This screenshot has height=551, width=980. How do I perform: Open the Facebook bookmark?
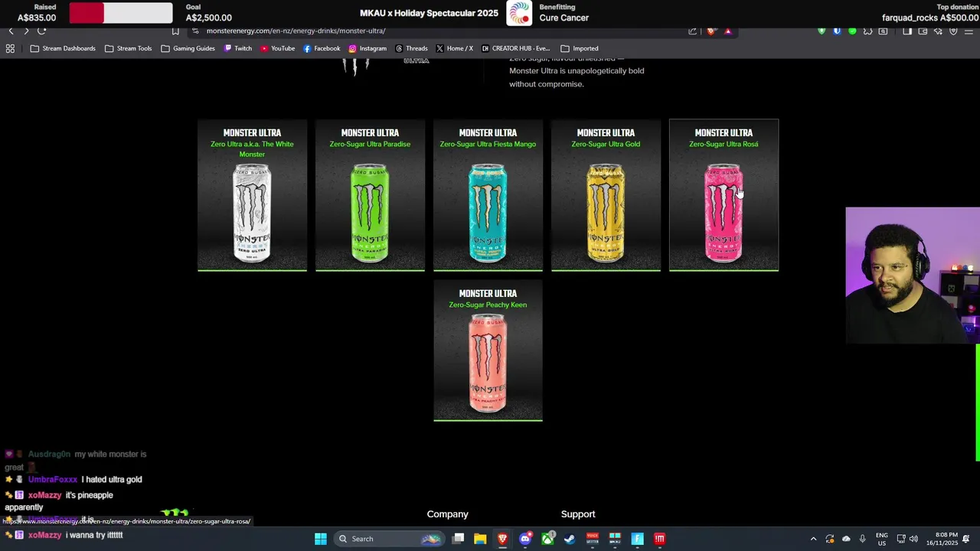click(x=322, y=48)
